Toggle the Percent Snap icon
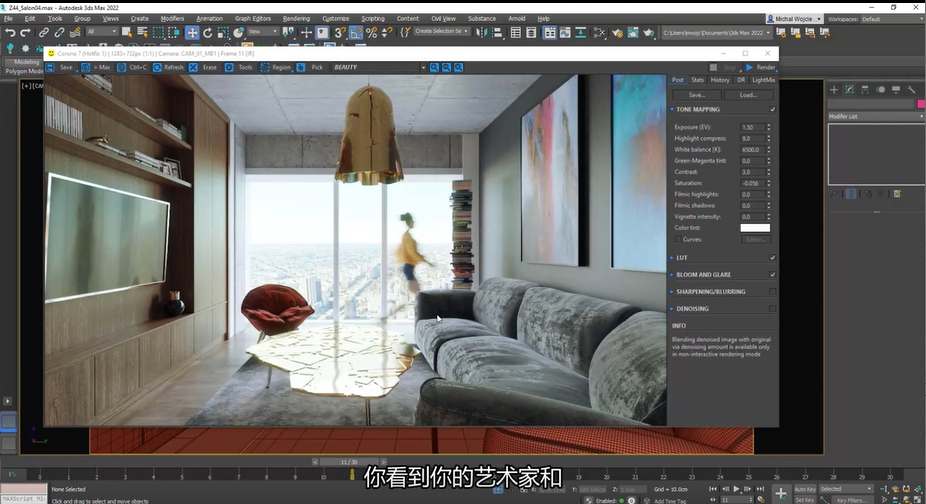The width and height of the screenshot is (926, 504). 371,32
